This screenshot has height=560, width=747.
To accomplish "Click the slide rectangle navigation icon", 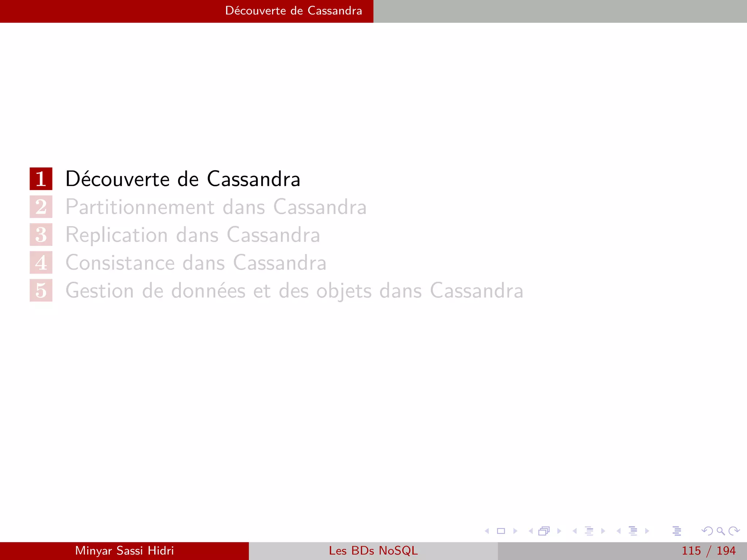I will coord(501,531).
